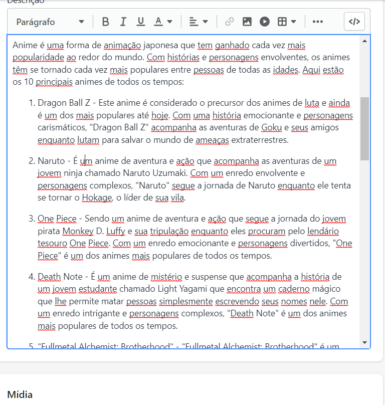Toggle bold formatting

coord(106,22)
